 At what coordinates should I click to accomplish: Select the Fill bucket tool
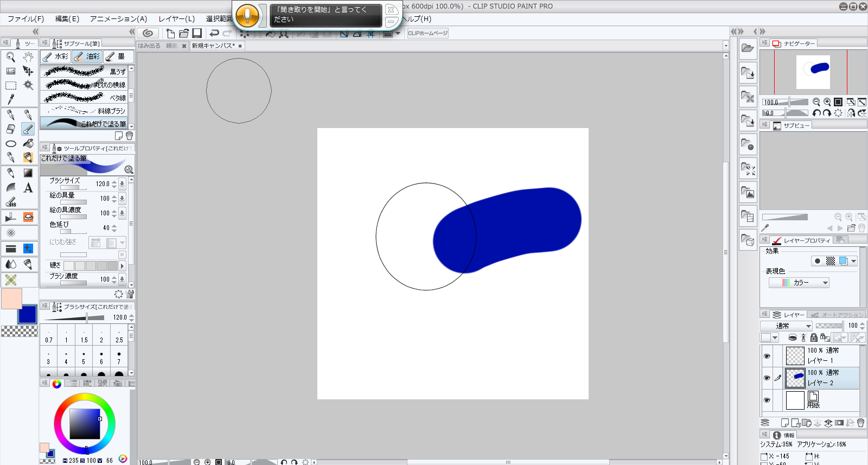pos(28,144)
